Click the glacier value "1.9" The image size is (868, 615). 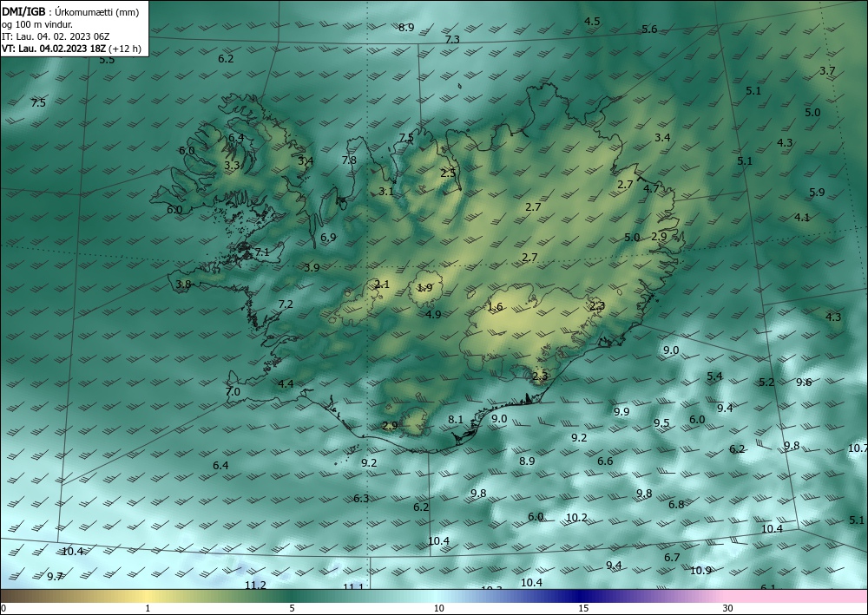pyautogui.click(x=424, y=287)
